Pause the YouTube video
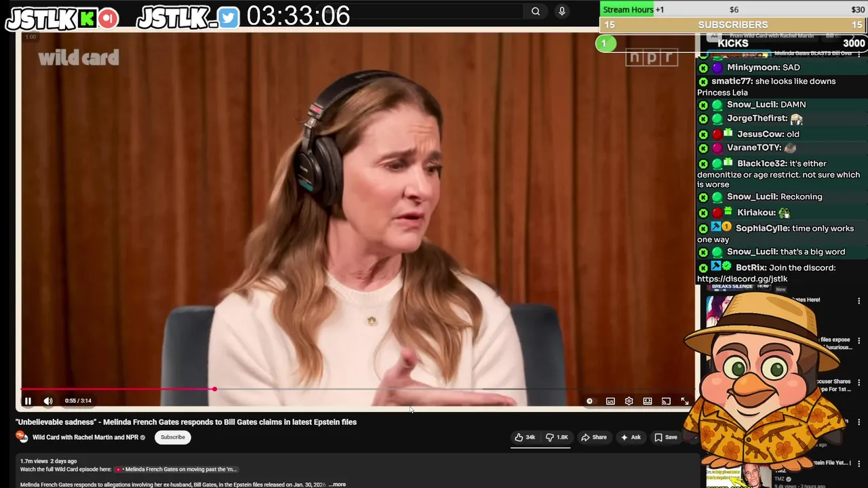This screenshot has width=868, height=488. coord(28,401)
